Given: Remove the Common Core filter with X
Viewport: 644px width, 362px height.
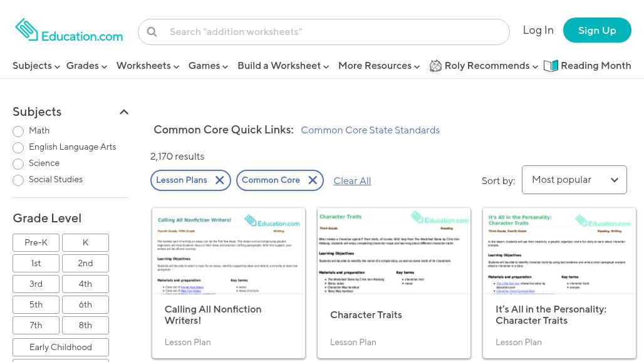Looking at the screenshot, I should (x=312, y=180).
